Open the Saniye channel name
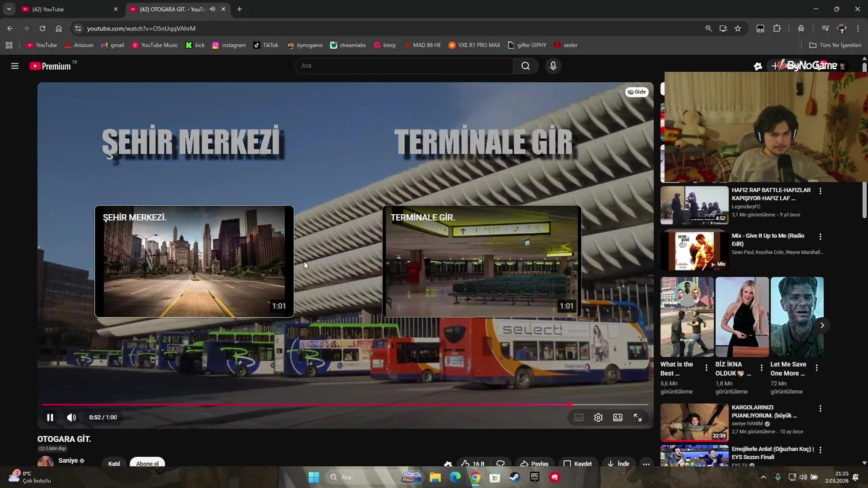The image size is (868, 488). click(68, 461)
